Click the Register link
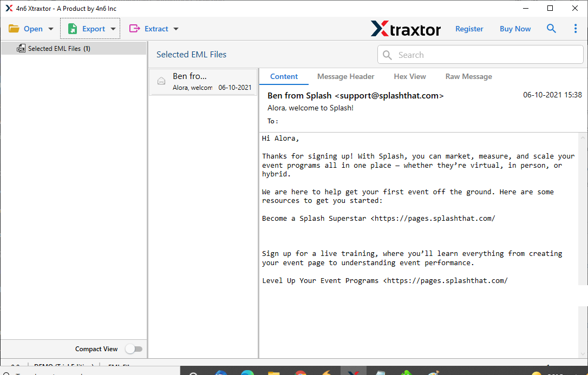Image resolution: width=588 pixels, height=375 pixels. 469,29
